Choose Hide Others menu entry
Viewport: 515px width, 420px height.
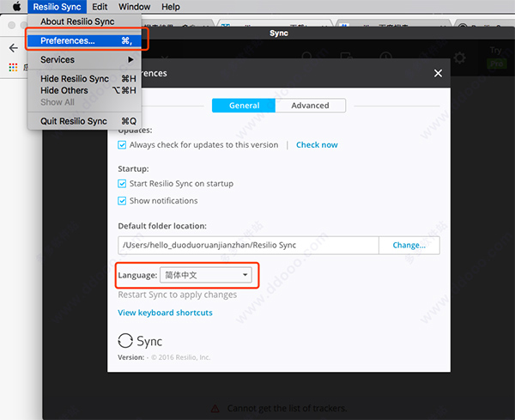tap(84, 90)
